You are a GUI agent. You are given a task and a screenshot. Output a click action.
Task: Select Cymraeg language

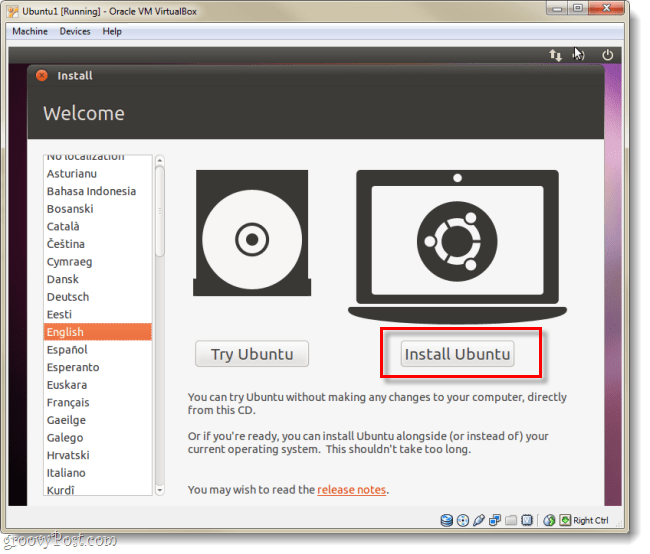(98, 262)
